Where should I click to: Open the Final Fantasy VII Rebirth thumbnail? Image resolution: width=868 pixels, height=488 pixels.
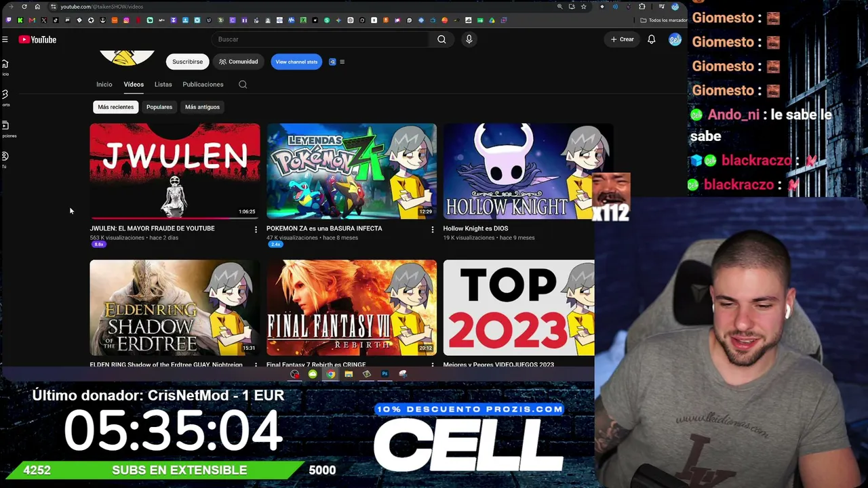coord(351,308)
